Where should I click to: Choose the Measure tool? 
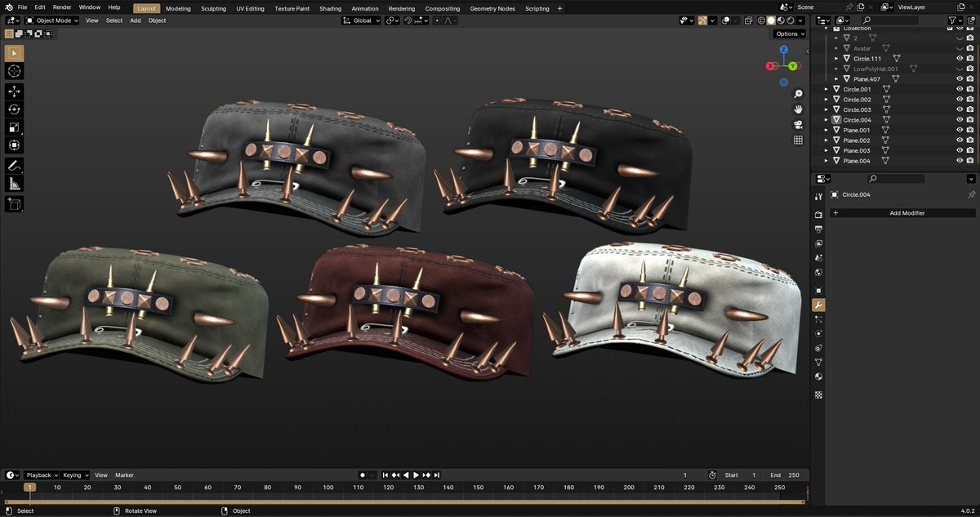pos(15,184)
